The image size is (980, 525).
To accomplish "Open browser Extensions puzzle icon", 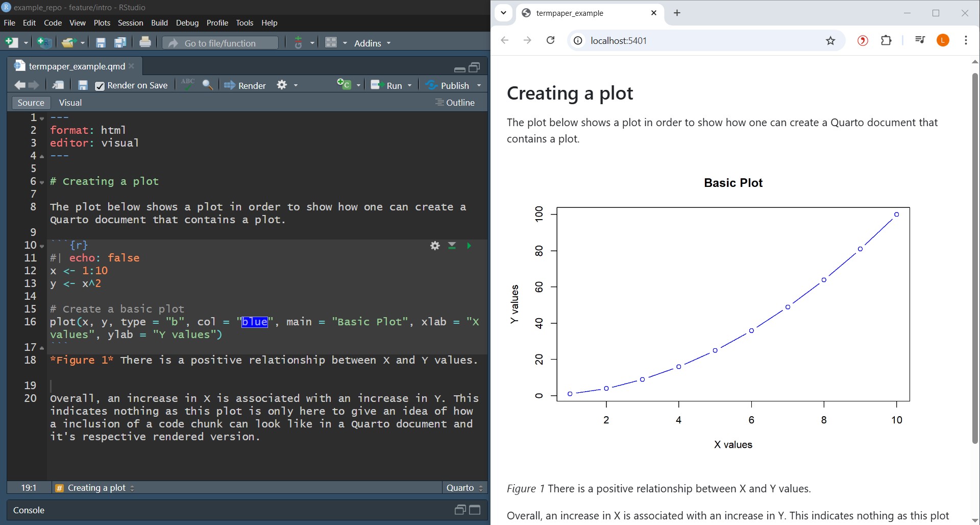I will click(886, 40).
